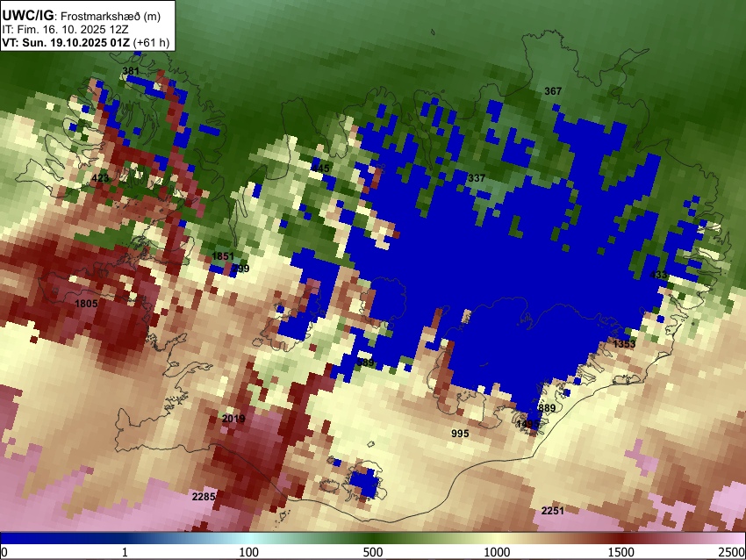Select the 433 label near the east coast

click(x=658, y=275)
